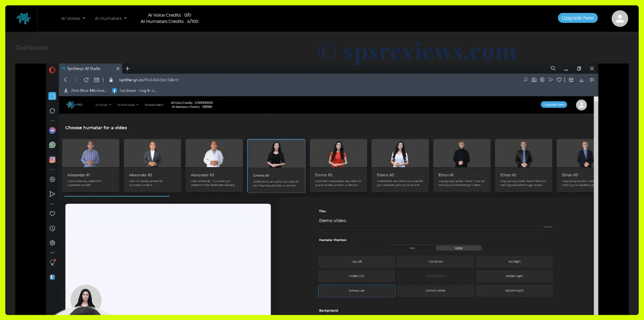
Task: Open the downloads icon in the toolbar
Action: [x=581, y=80]
